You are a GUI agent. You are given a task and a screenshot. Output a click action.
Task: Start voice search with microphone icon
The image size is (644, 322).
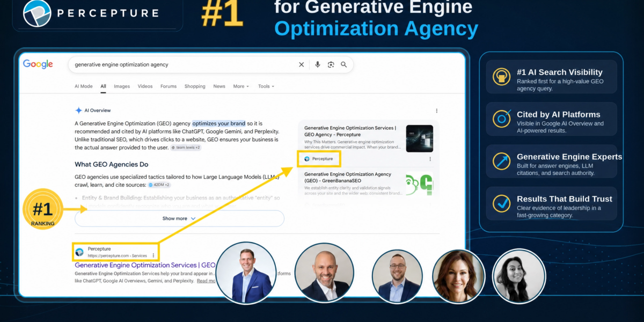[318, 64]
